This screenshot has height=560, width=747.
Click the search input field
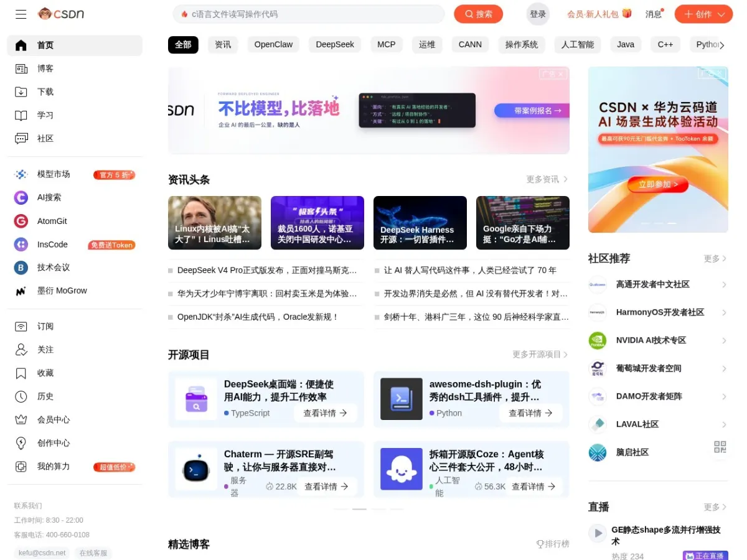[x=309, y=14]
